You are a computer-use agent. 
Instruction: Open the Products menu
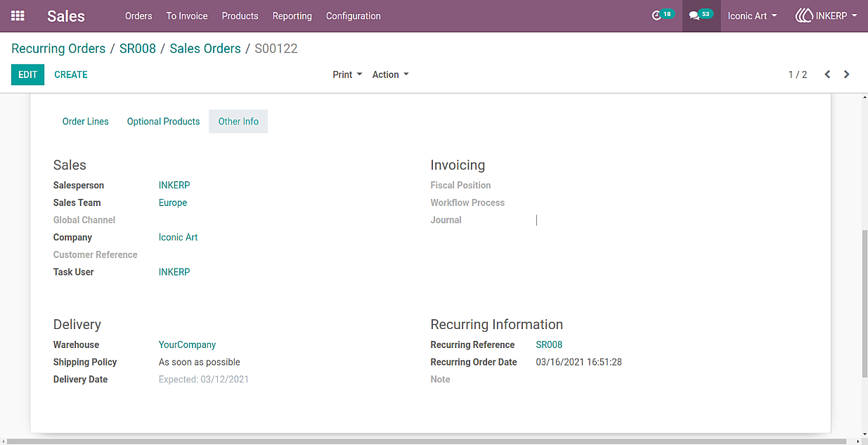[240, 15]
